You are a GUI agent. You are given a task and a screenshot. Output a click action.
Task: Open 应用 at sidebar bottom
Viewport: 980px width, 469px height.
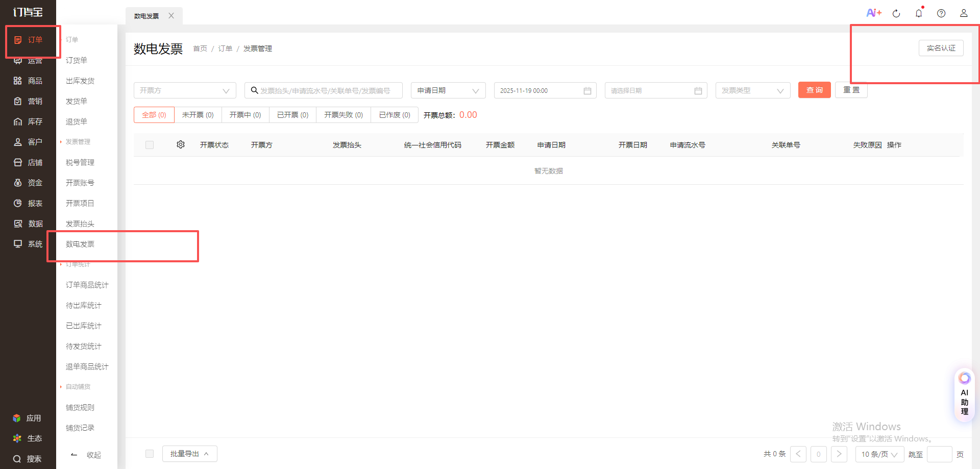27,418
